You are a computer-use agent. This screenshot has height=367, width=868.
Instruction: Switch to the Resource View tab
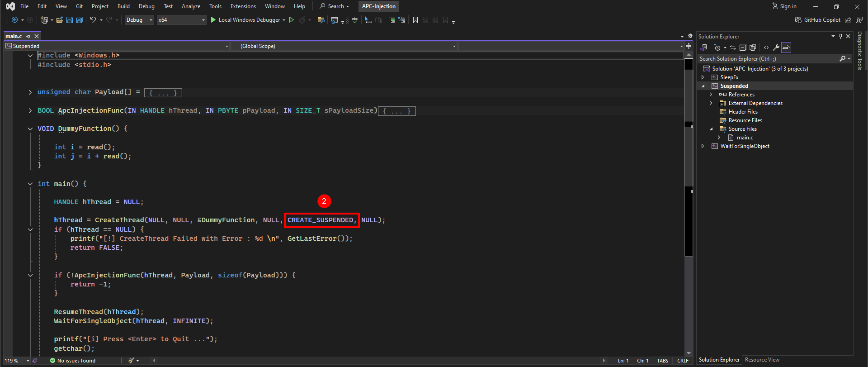[762, 360]
